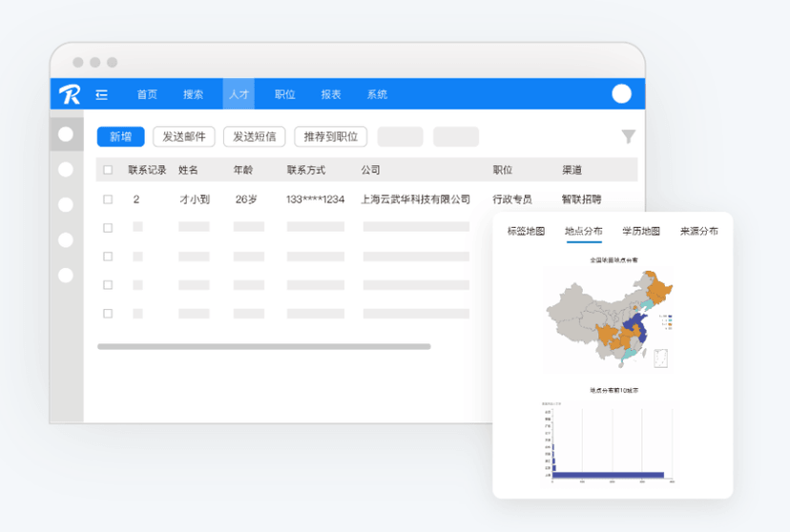Click the 推荐到职位 button
The image size is (790, 532).
[330, 137]
